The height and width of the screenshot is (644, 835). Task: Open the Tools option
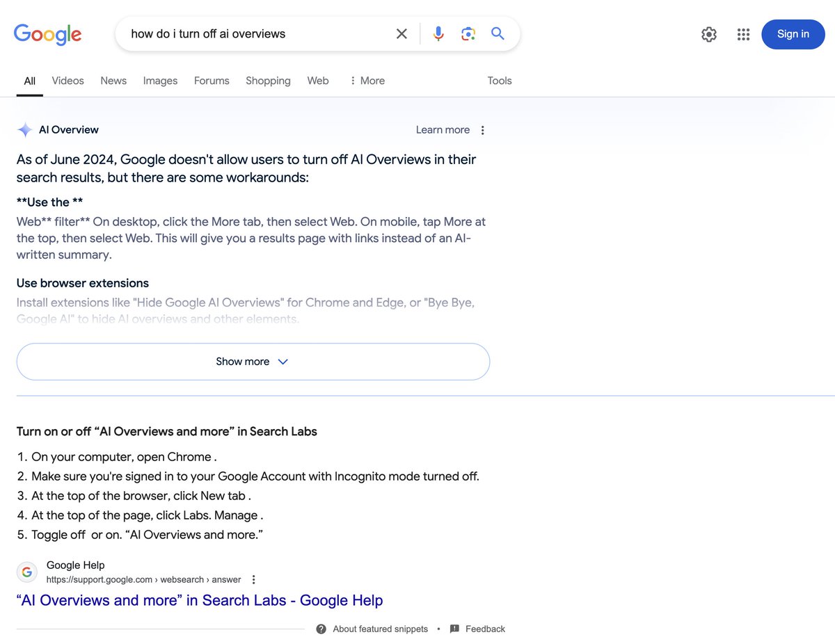tap(500, 81)
